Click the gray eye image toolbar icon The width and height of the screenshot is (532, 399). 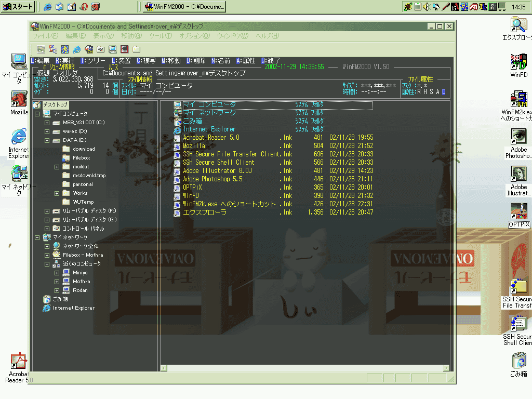pyautogui.click(x=41, y=49)
